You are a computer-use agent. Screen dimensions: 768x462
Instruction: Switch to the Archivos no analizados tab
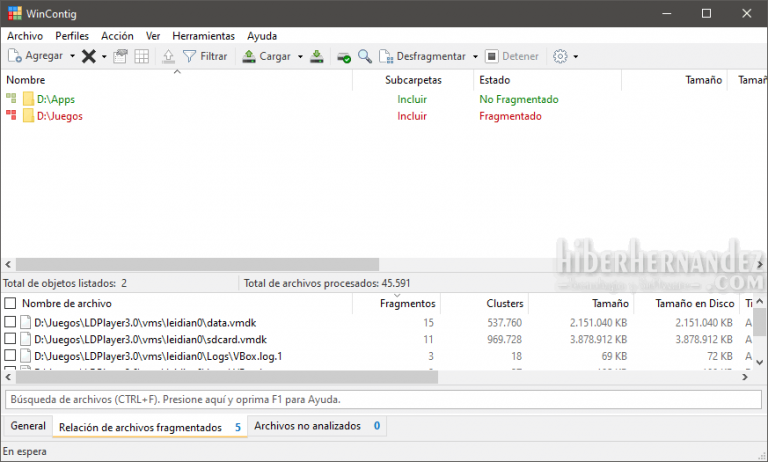pyautogui.click(x=316, y=426)
